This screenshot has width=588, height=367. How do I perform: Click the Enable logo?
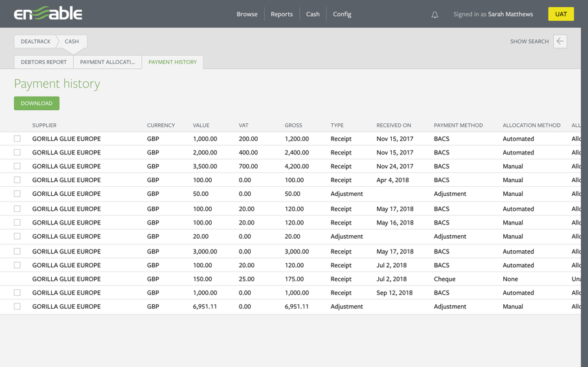point(48,14)
